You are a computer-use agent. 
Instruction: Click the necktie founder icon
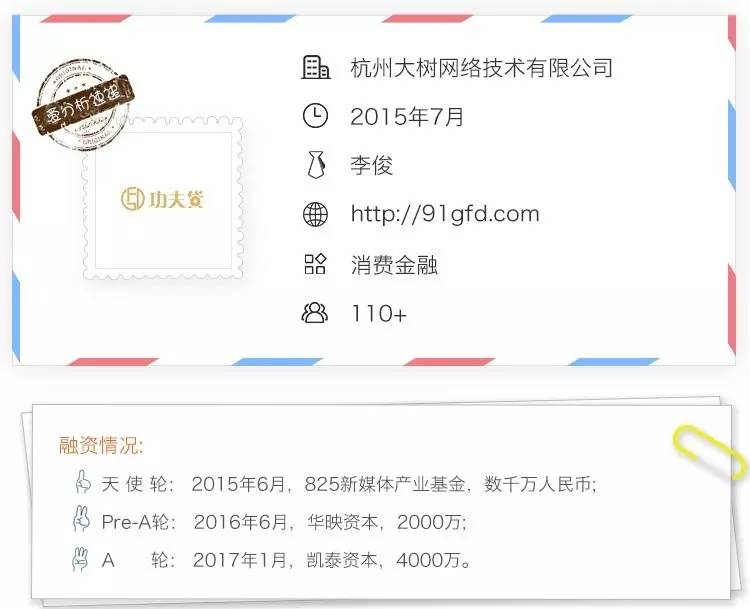[316, 165]
